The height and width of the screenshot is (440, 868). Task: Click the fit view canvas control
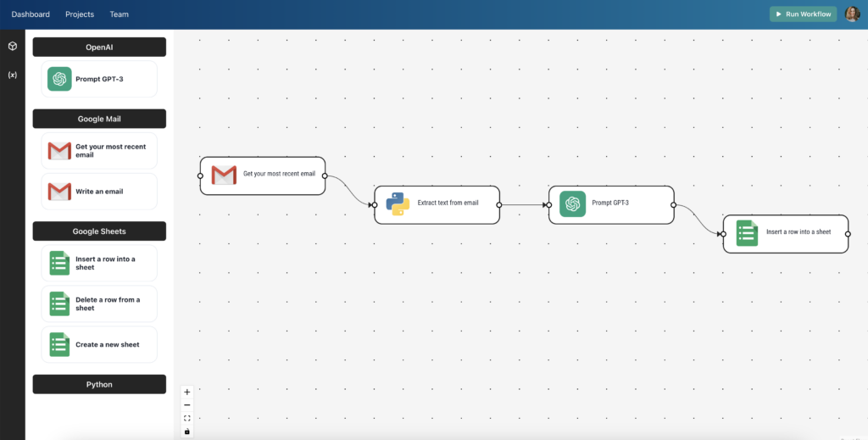click(187, 418)
